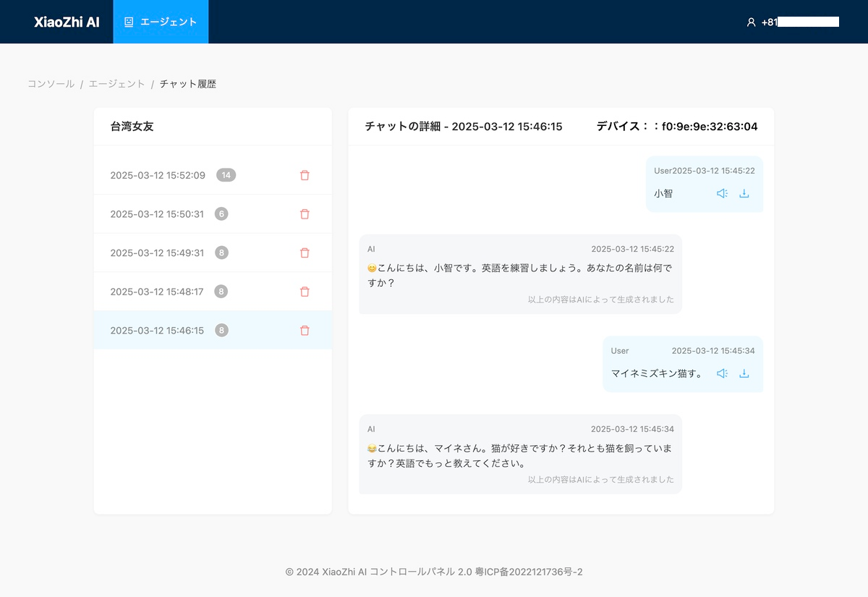Viewport: 868px width, 597px height.
Task: Delete the 15:49:31 chat session
Action: (305, 253)
